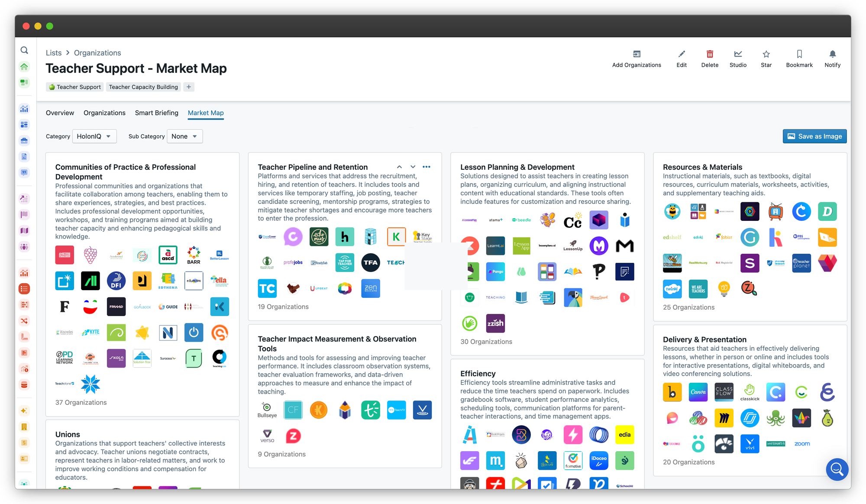866x504 pixels.
Task: Switch to the Smart Briefing tab
Action: [x=157, y=113]
